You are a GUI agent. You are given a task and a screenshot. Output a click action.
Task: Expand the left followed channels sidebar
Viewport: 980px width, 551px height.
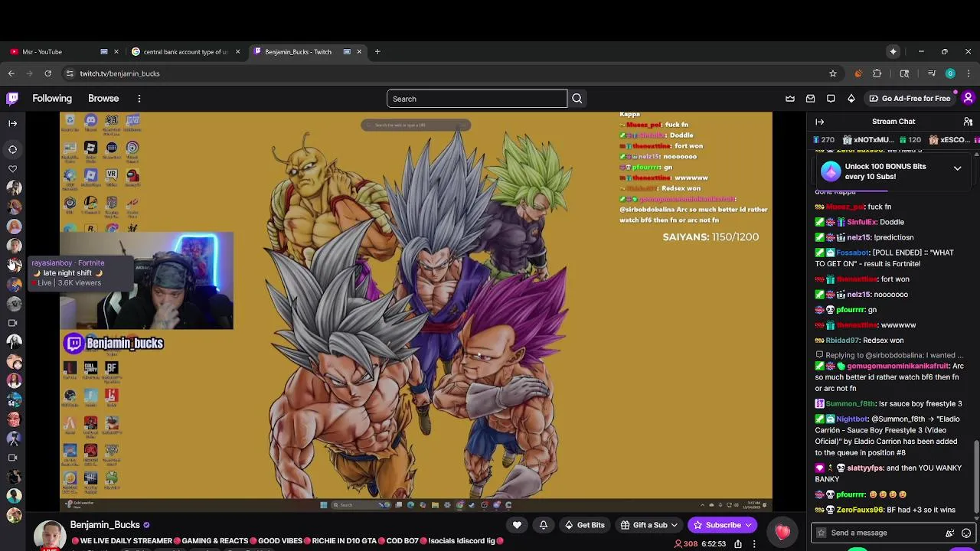[x=12, y=123]
